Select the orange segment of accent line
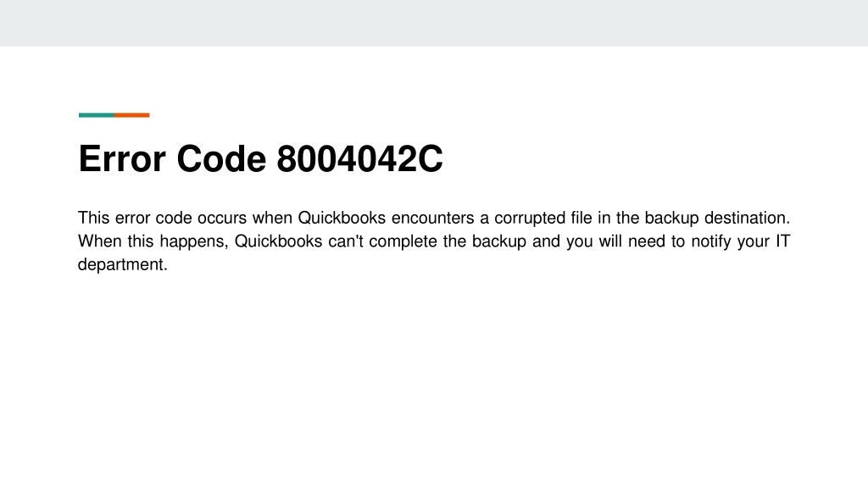 [x=132, y=115]
